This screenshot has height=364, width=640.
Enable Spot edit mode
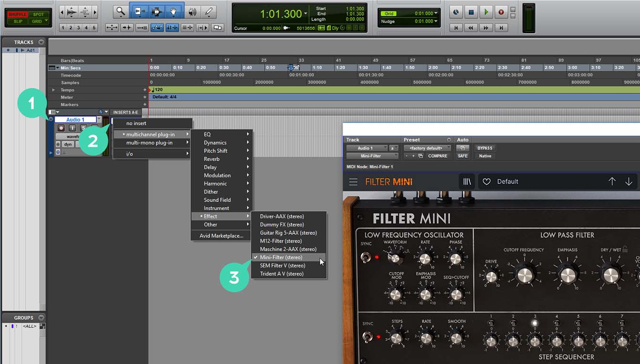[x=38, y=14]
